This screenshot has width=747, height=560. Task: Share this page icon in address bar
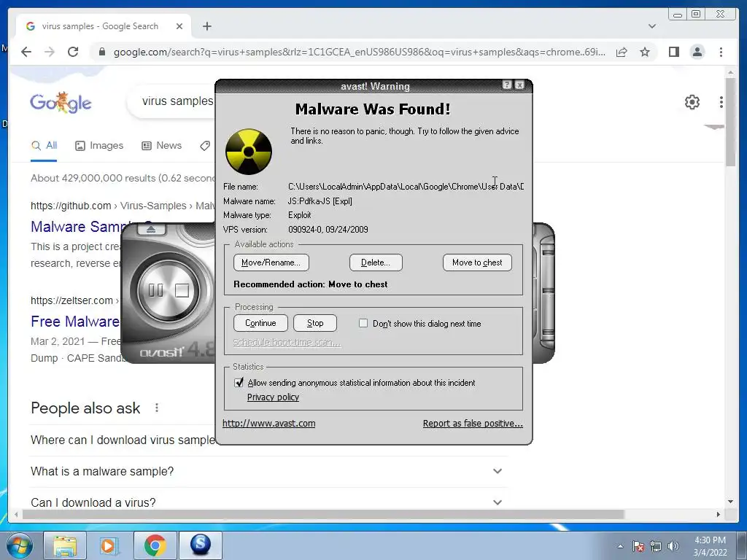tap(622, 52)
